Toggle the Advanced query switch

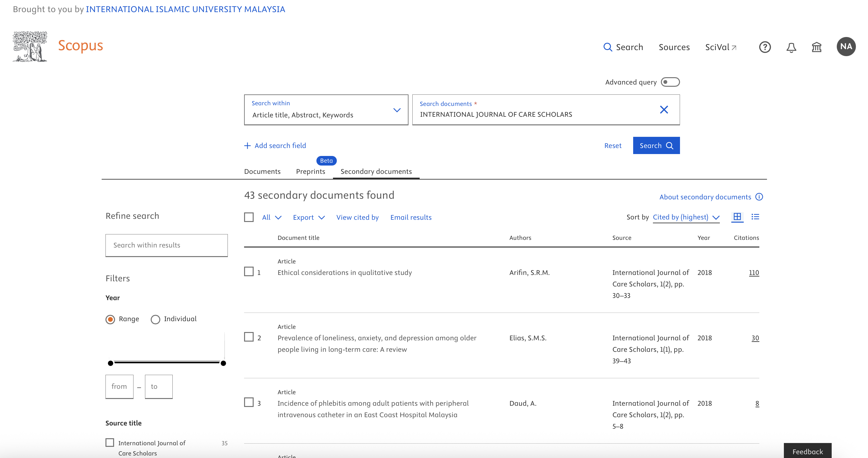pyautogui.click(x=670, y=82)
